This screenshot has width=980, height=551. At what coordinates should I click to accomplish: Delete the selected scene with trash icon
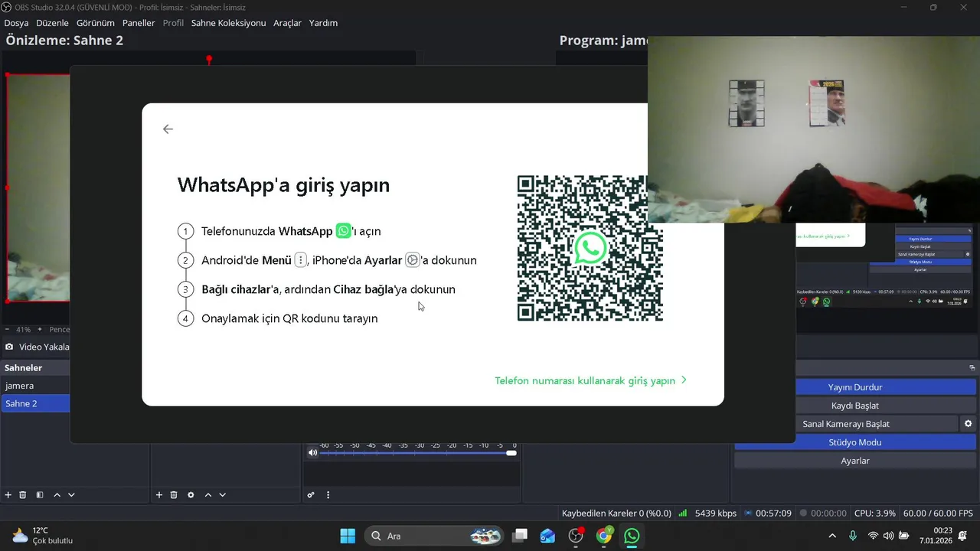point(23,495)
